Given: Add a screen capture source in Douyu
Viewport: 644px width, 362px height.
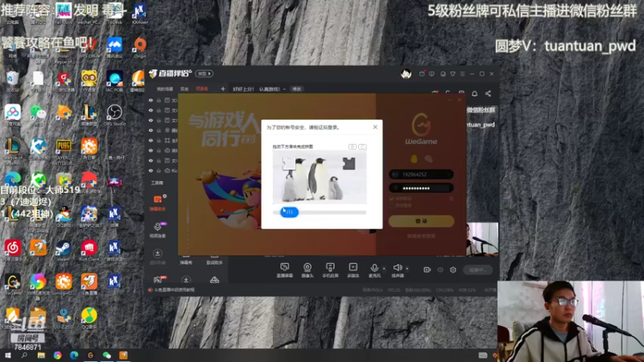Looking at the screenshot, I should click(x=284, y=270).
